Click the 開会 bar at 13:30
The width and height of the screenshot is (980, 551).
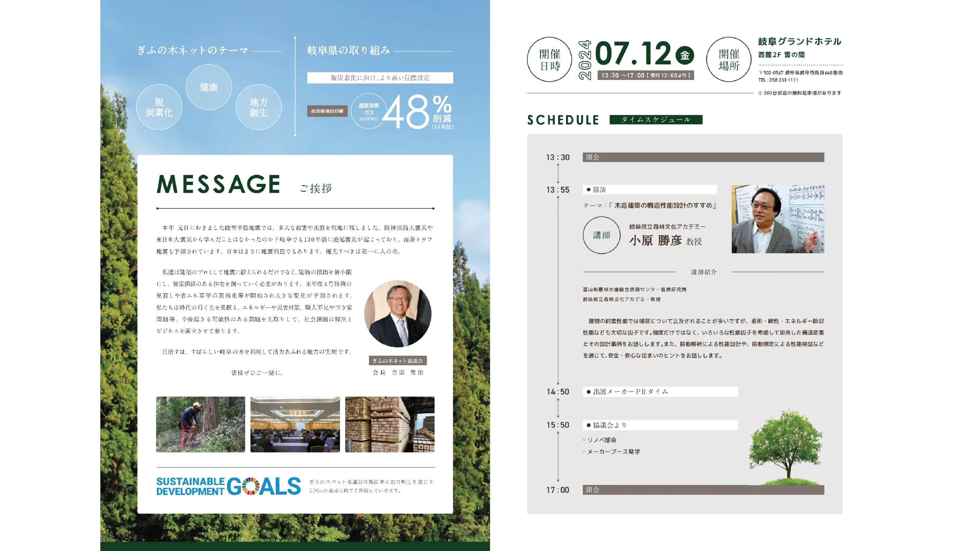coord(703,157)
